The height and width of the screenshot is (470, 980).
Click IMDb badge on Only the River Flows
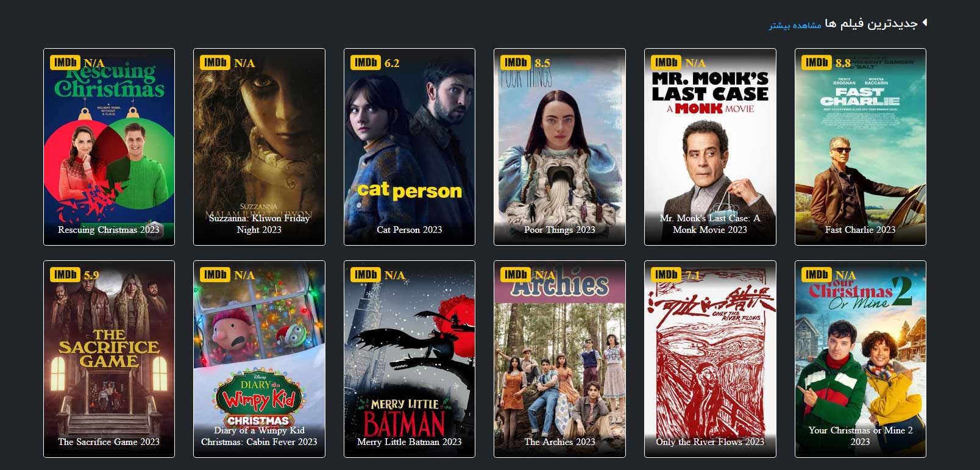coord(666,275)
